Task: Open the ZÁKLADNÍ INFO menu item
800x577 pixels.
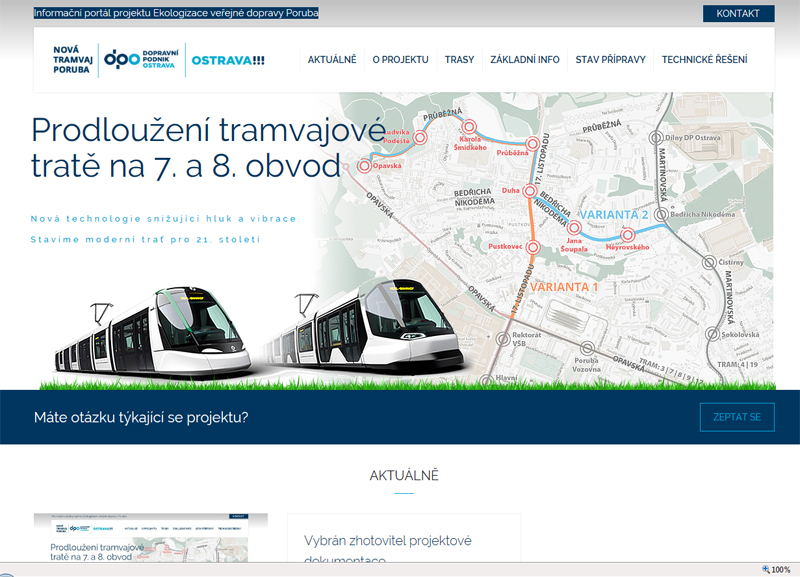Action: (524, 60)
